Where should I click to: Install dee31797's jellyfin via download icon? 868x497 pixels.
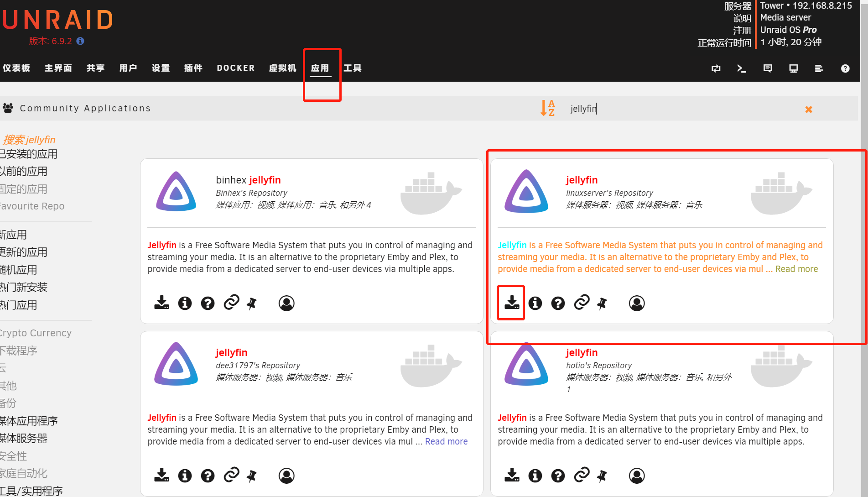(x=161, y=475)
